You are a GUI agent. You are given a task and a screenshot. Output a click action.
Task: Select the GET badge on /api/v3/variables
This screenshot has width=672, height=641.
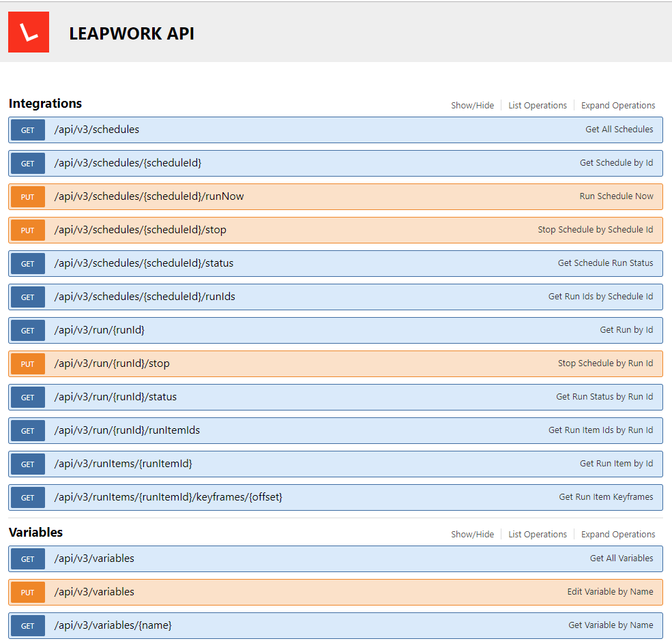27,558
